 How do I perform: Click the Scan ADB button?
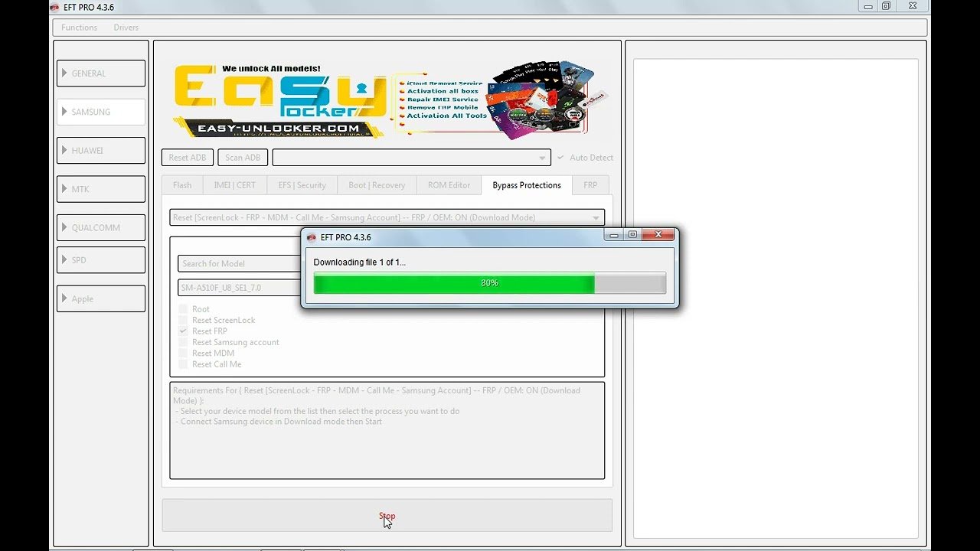tap(243, 158)
